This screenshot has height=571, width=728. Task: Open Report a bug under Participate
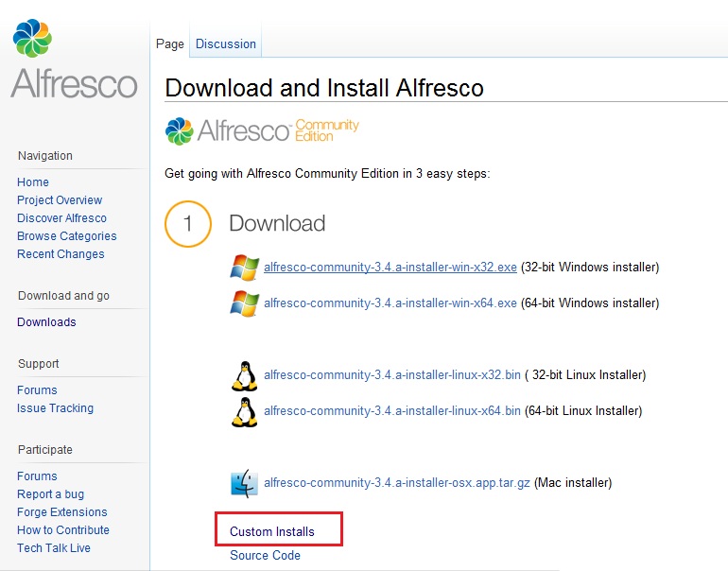pyautogui.click(x=51, y=493)
